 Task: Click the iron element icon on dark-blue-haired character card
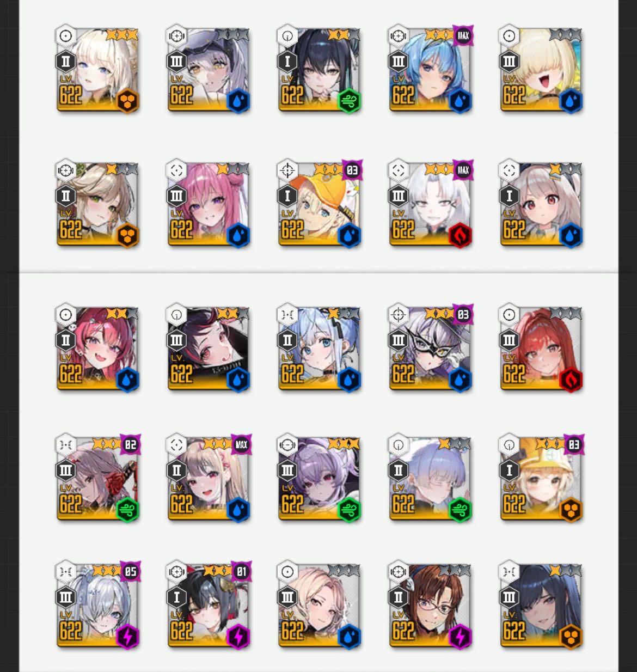[571, 637]
